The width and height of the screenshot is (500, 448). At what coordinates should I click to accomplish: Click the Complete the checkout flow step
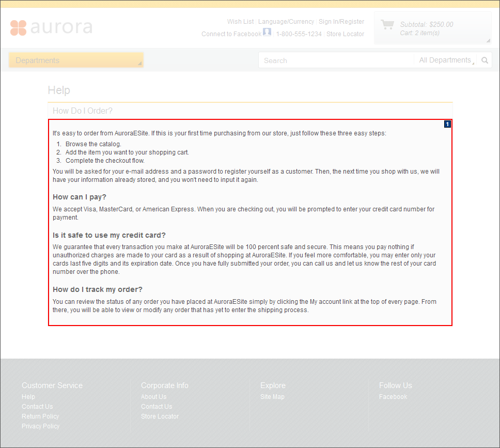(x=105, y=161)
